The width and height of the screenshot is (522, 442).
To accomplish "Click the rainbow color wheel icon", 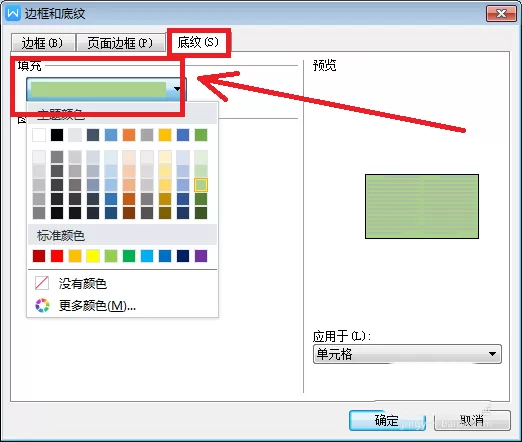I will pyautogui.click(x=42, y=305).
